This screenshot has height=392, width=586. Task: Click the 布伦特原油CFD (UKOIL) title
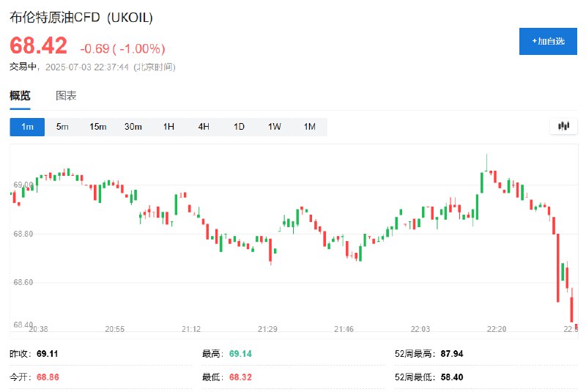[x=81, y=18]
